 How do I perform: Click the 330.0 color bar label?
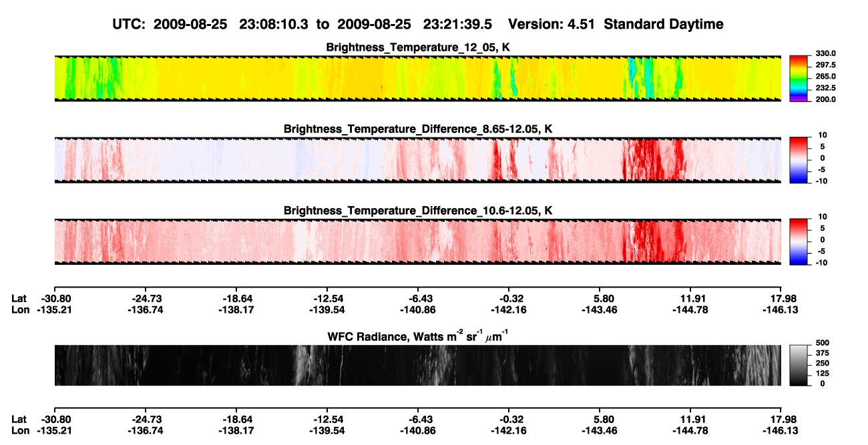826,53
